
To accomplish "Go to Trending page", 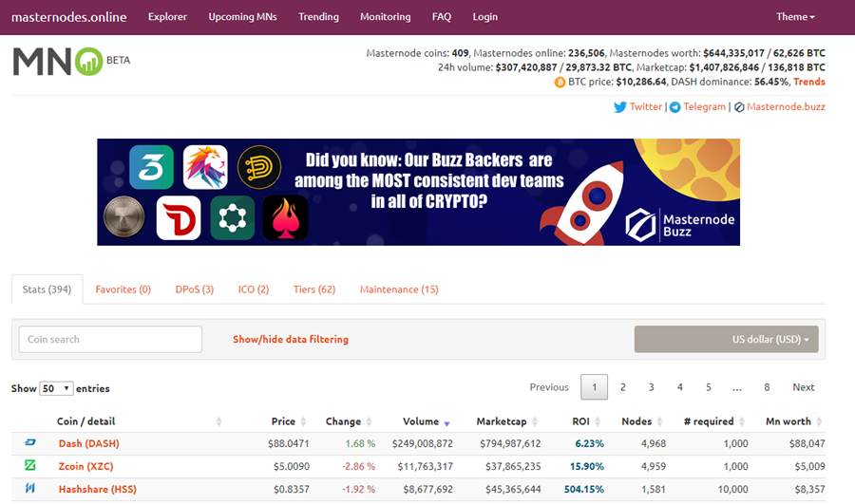I will (x=318, y=17).
